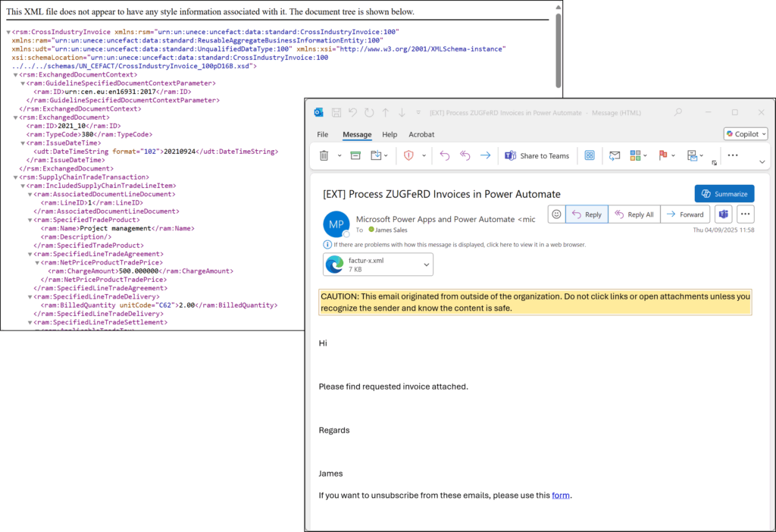Click the James Sales recipient name
The height and width of the screenshot is (532, 776).
pyautogui.click(x=391, y=230)
